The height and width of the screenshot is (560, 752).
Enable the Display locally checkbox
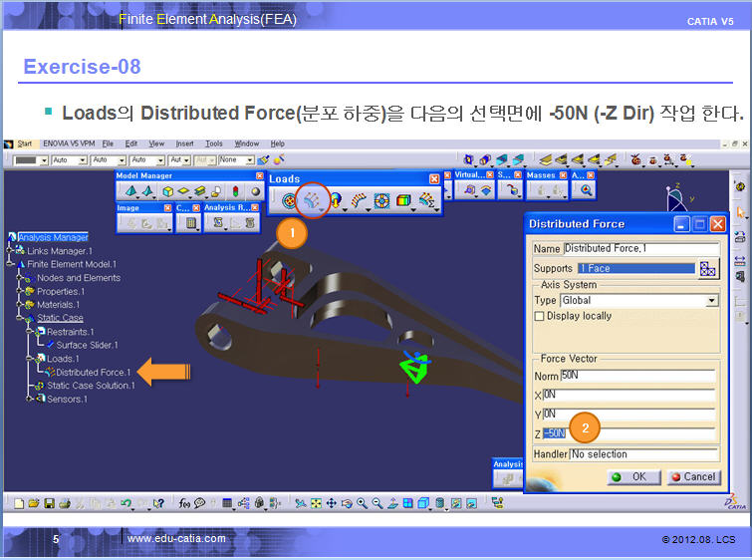click(x=540, y=316)
